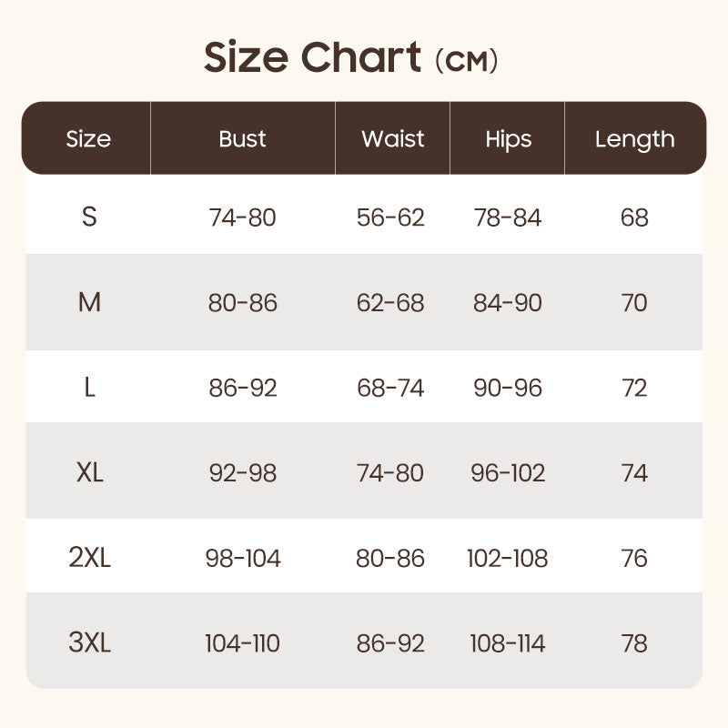Click hips value 90-96
This screenshot has width=728, height=728.
point(508,388)
